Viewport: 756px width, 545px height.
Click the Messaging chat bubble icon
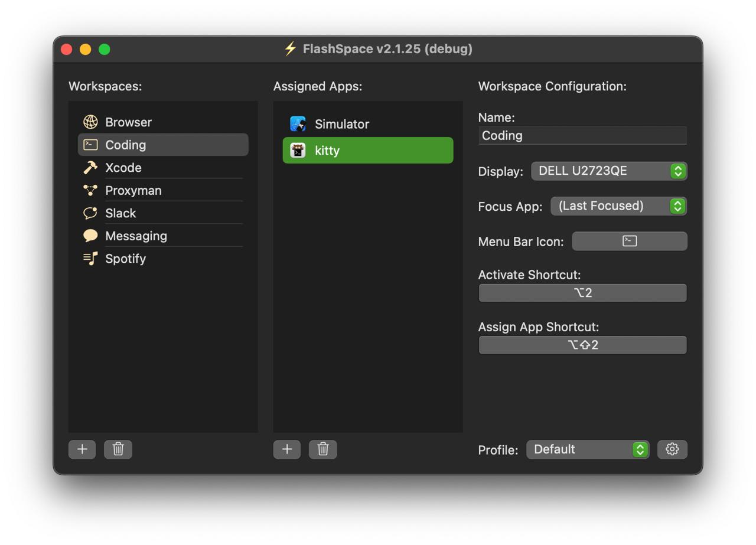(90, 236)
